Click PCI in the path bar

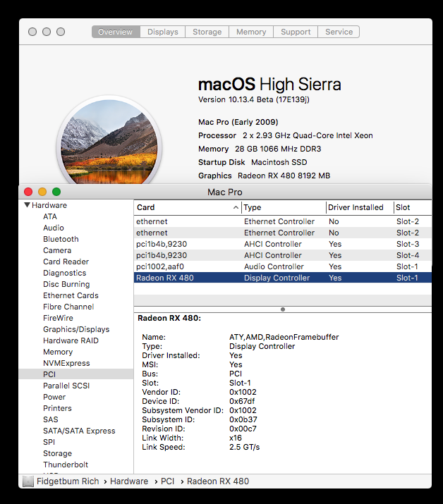(x=168, y=481)
